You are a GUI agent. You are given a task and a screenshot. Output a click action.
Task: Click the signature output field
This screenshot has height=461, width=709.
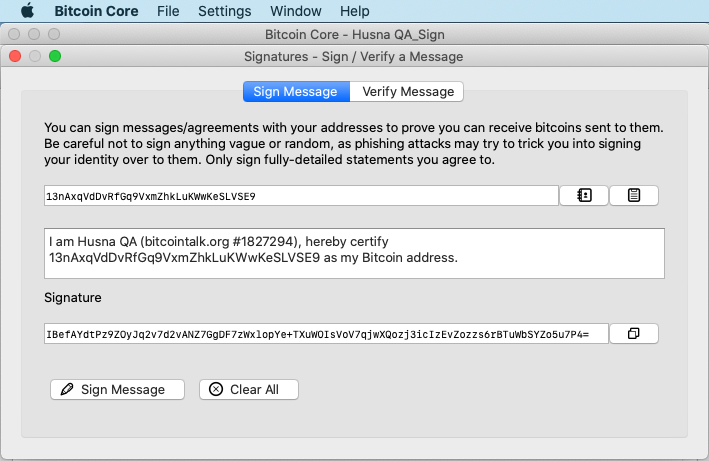326,334
